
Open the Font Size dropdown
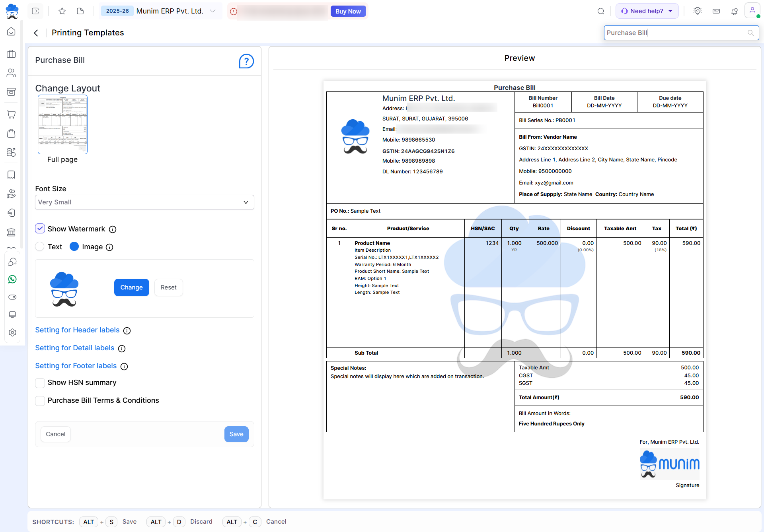coord(144,202)
